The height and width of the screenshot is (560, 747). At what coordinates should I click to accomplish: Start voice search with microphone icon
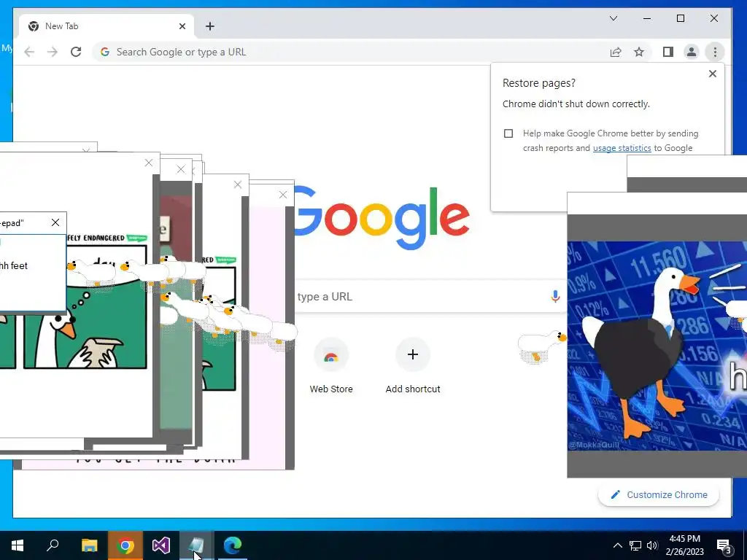[x=555, y=296]
